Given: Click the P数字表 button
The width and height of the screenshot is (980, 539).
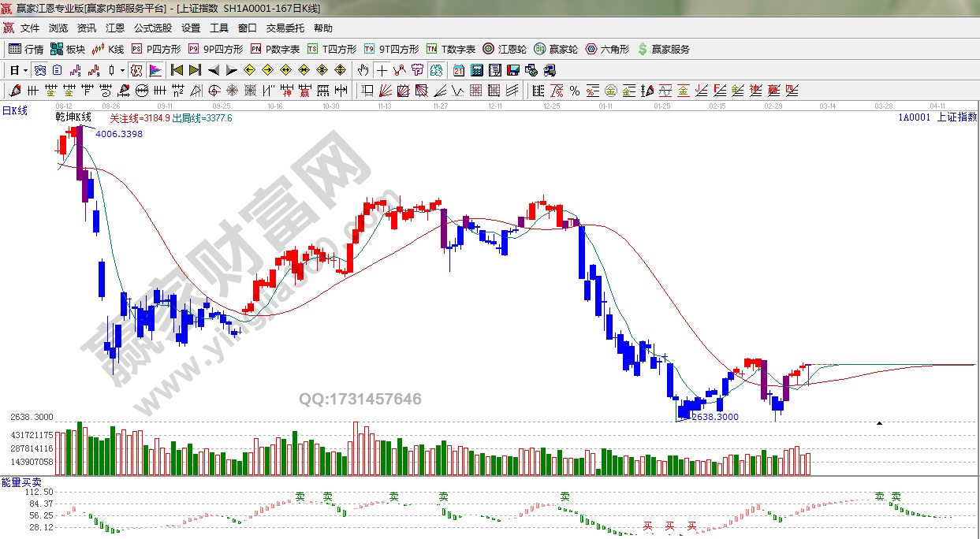Looking at the screenshot, I should click(x=275, y=49).
